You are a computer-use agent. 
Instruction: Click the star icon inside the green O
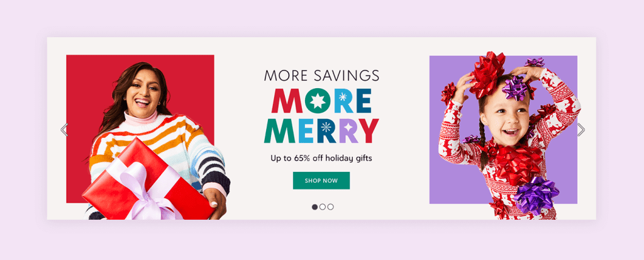click(x=317, y=101)
